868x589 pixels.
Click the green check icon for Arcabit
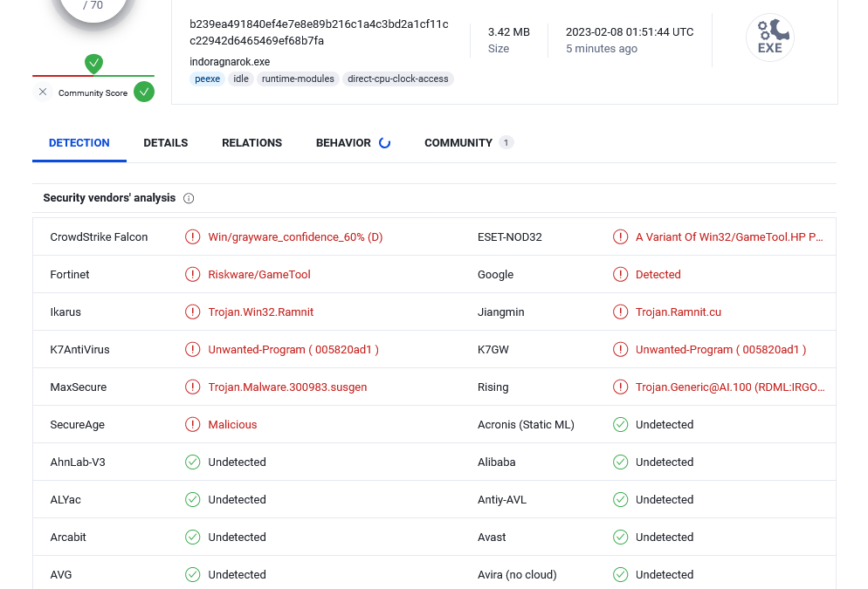point(193,538)
